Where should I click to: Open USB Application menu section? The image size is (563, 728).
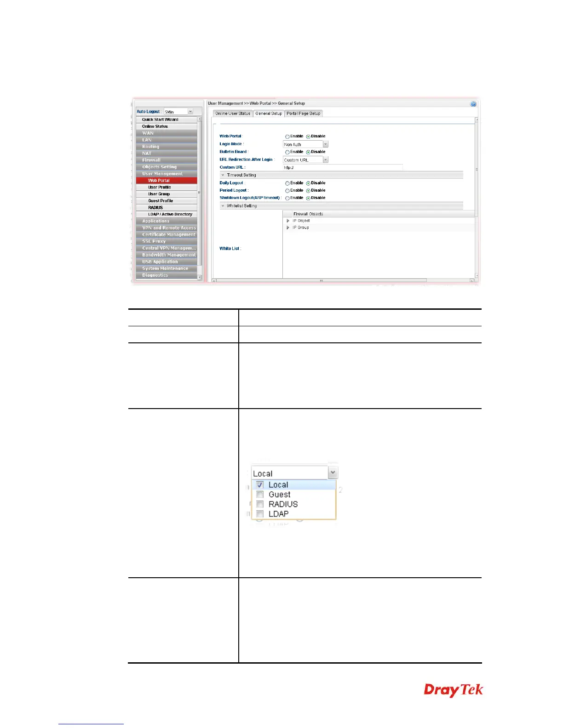click(x=167, y=262)
